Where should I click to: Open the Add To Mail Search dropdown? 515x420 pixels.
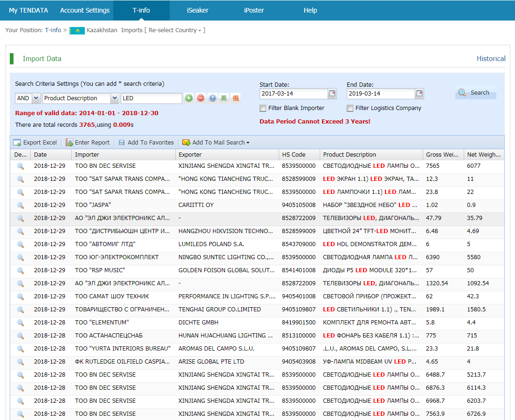tap(215, 143)
